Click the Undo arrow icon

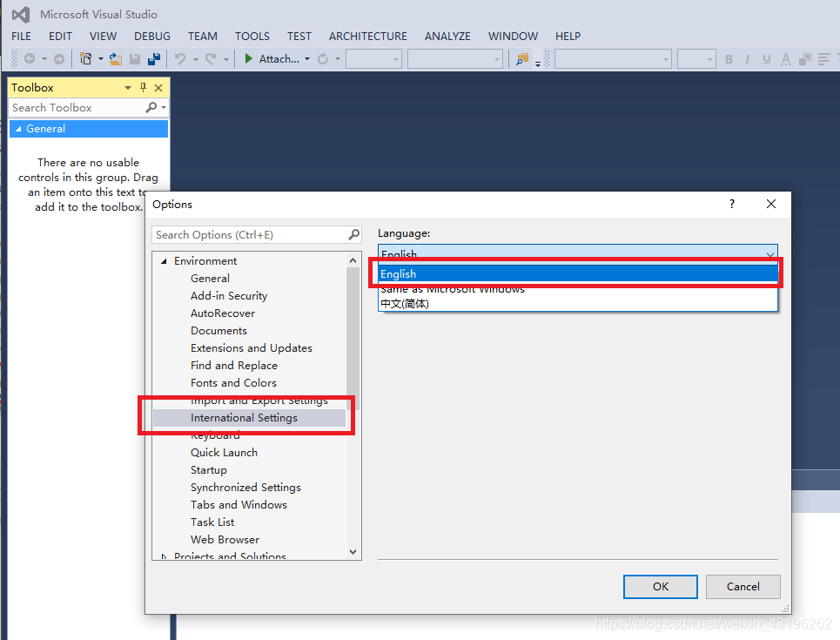click(x=180, y=59)
